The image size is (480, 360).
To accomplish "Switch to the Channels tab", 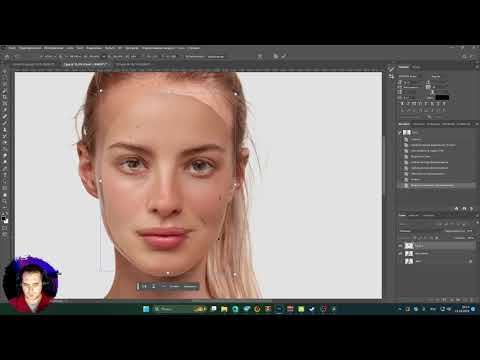I will click(413, 215).
